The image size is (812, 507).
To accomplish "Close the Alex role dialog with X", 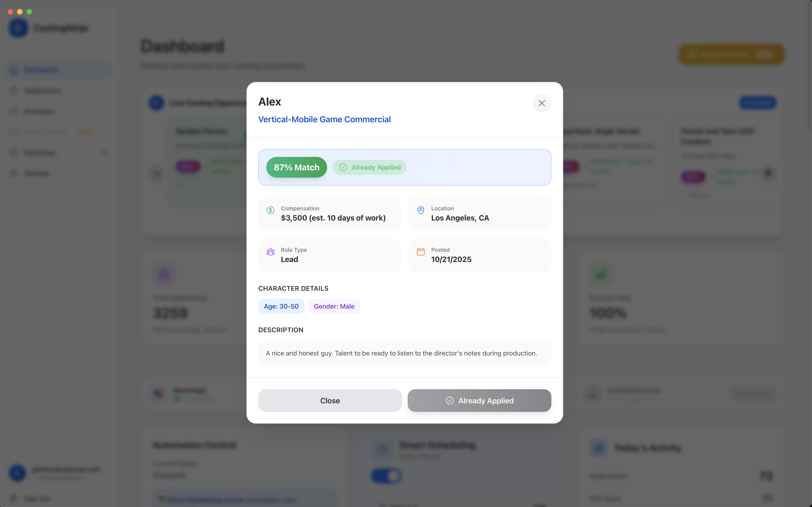I will (542, 103).
